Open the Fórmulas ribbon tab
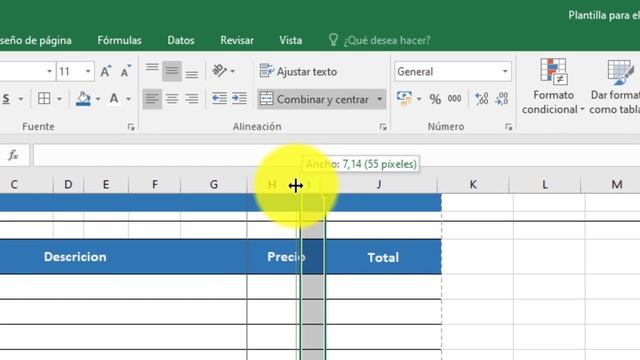The width and height of the screenshot is (640, 360). [x=119, y=40]
